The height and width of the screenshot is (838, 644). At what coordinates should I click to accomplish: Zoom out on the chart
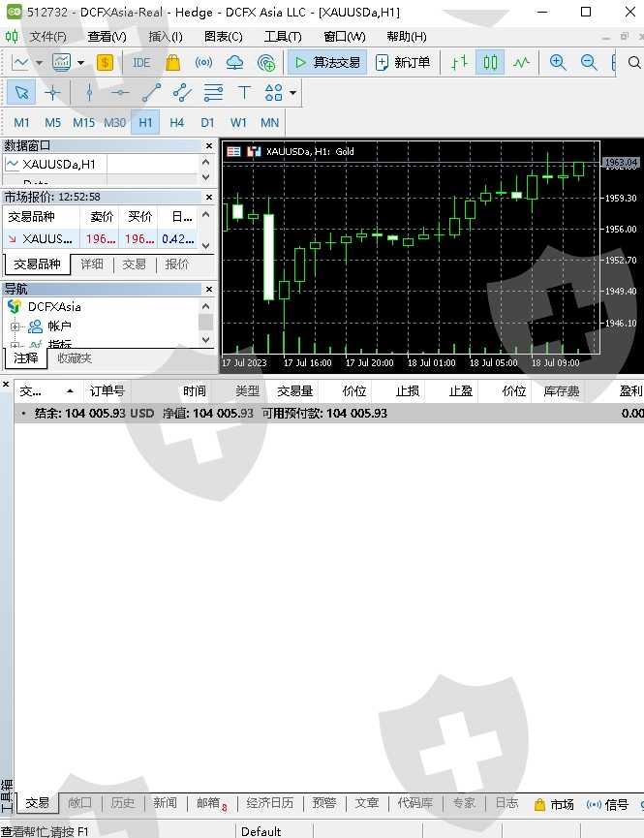(x=589, y=62)
